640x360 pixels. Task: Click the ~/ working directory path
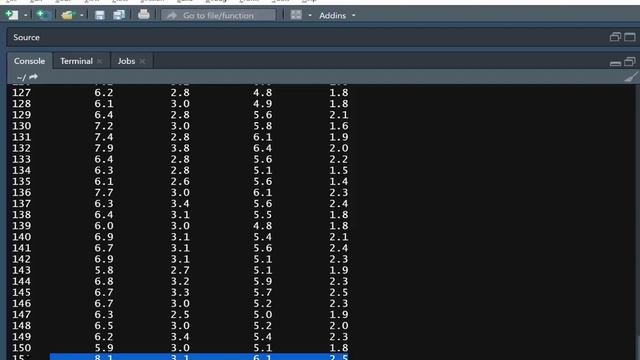click(x=22, y=77)
